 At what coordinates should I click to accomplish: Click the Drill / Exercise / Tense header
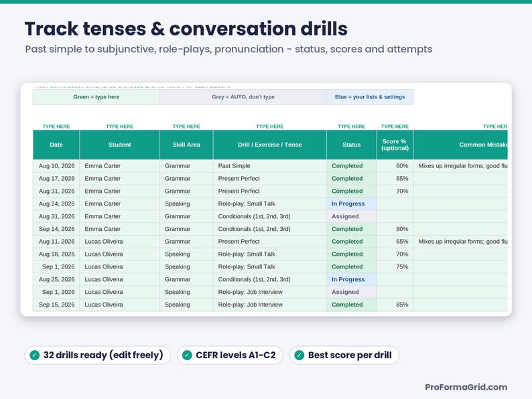270,145
